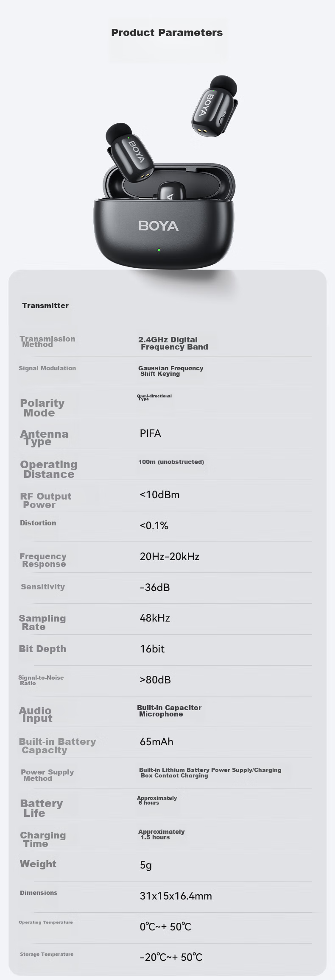Image resolution: width=335 pixels, height=980 pixels.
Task: Click the 16bit bit depth value
Action: 152,649
